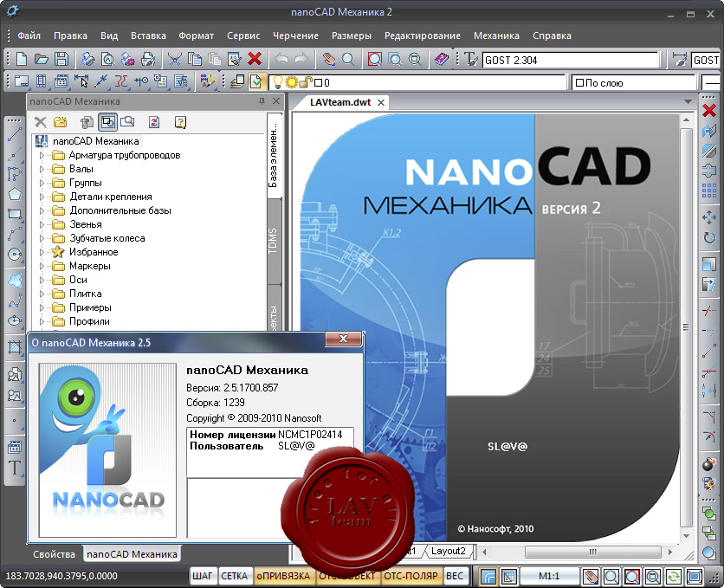Open the GOST 2.304 text style dropdown
Screen dimensions: 724x588
pos(571,60)
